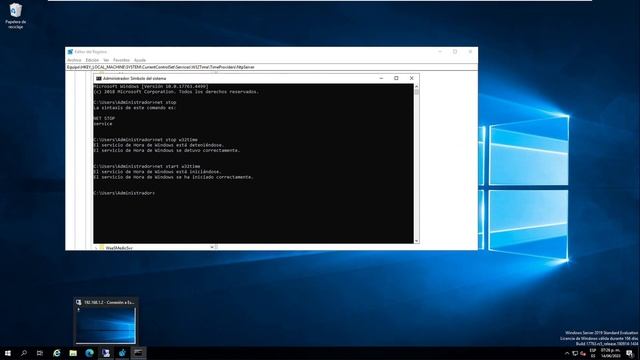Maximize the Registry Editor window
This screenshot has width=640, height=360.
click(455, 52)
